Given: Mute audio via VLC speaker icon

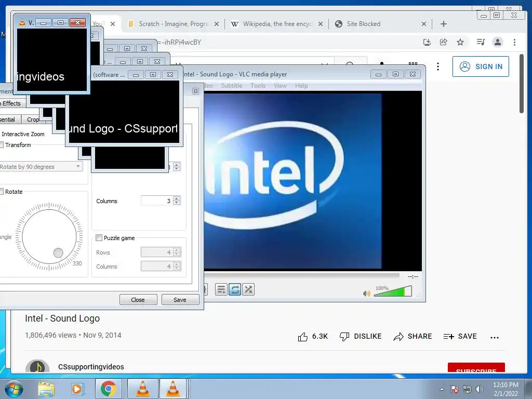Looking at the screenshot, I should pyautogui.click(x=366, y=293).
